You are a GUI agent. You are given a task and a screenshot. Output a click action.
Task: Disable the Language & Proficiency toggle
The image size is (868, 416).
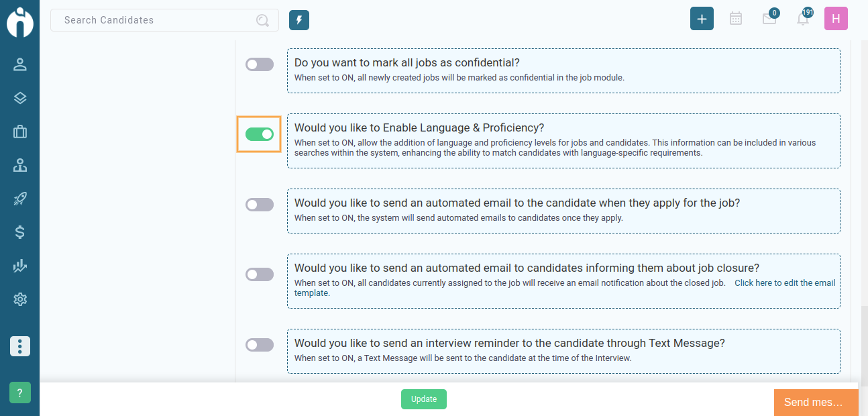[x=260, y=134]
